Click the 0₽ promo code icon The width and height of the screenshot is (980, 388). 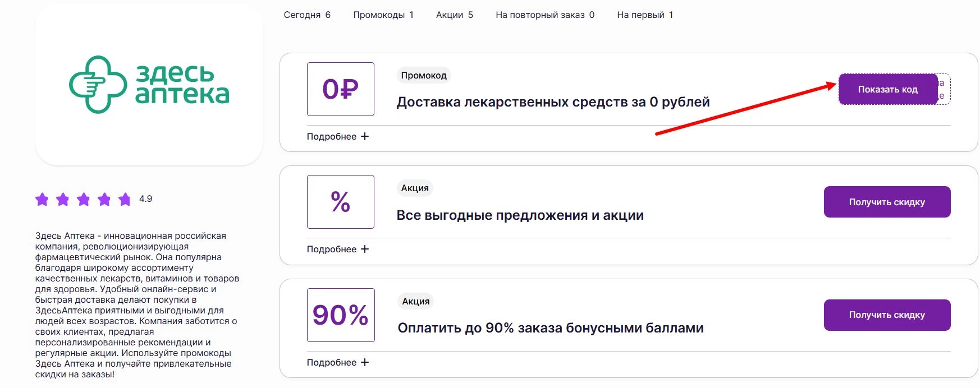340,89
